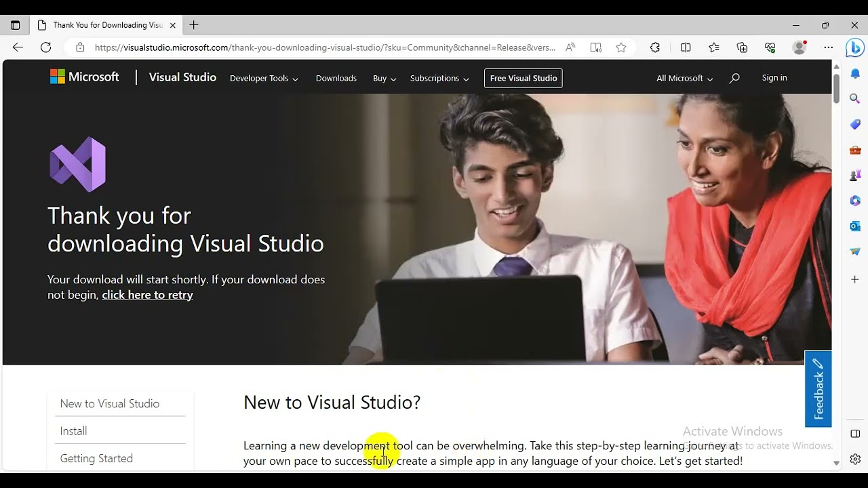The width and height of the screenshot is (868, 488).
Task: Open Settings and more ellipsis menu
Action: pos(829,47)
